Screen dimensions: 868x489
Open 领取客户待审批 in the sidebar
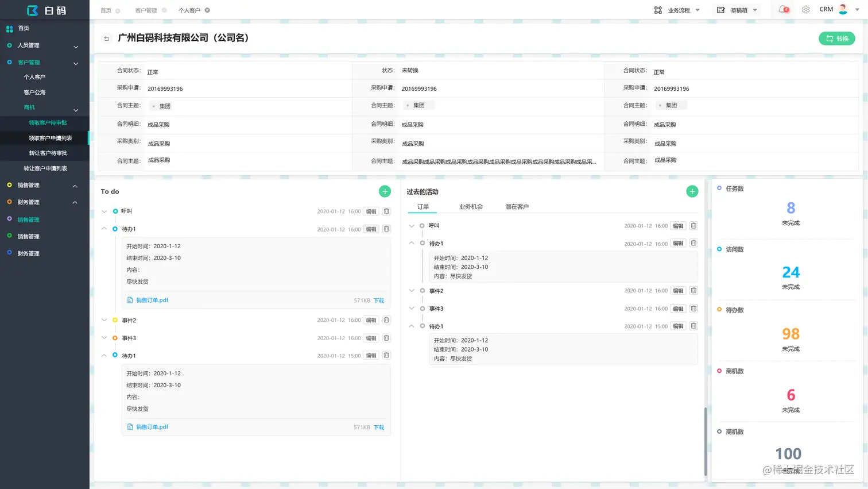48,123
